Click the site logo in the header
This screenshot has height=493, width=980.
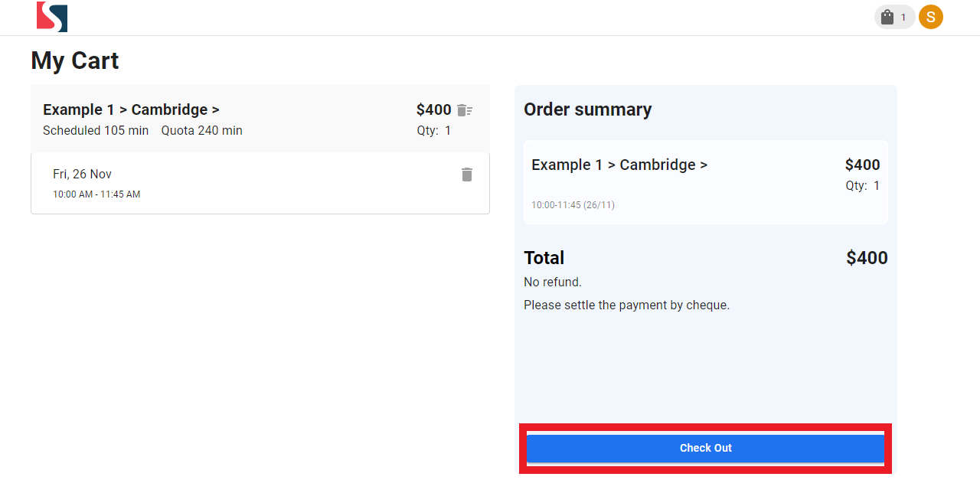(52, 17)
